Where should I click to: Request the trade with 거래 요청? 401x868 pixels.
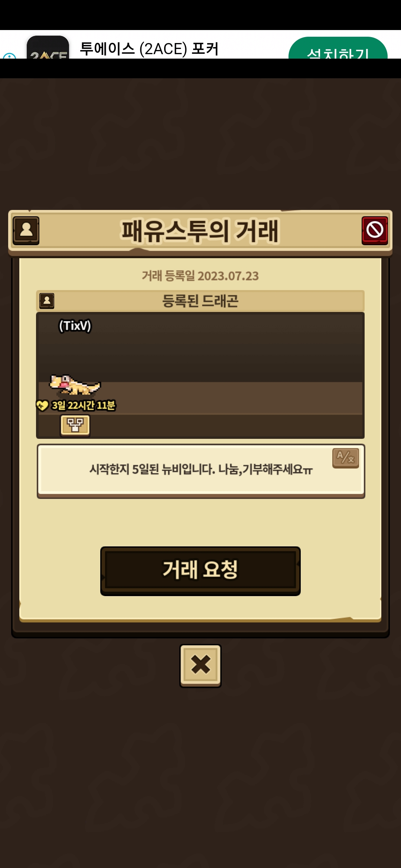[x=200, y=571]
